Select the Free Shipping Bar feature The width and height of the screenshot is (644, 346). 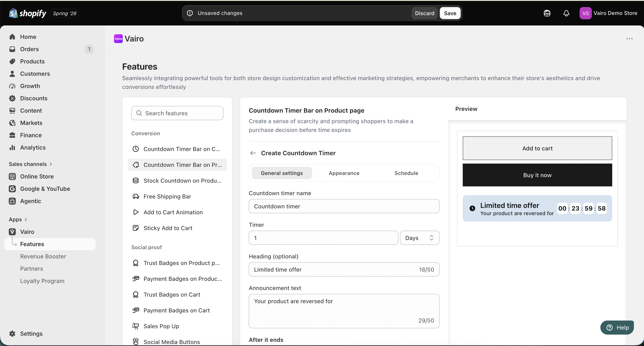click(x=177, y=196)
